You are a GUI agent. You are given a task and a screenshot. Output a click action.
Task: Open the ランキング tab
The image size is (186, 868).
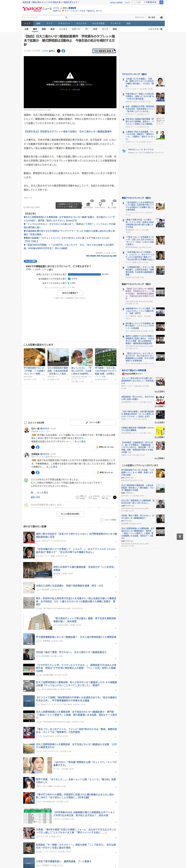115,24
